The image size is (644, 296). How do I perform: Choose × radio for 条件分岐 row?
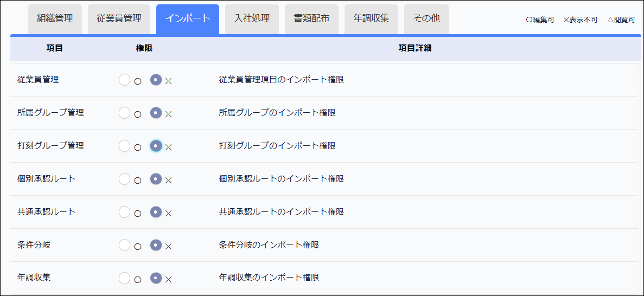point(156,245)
